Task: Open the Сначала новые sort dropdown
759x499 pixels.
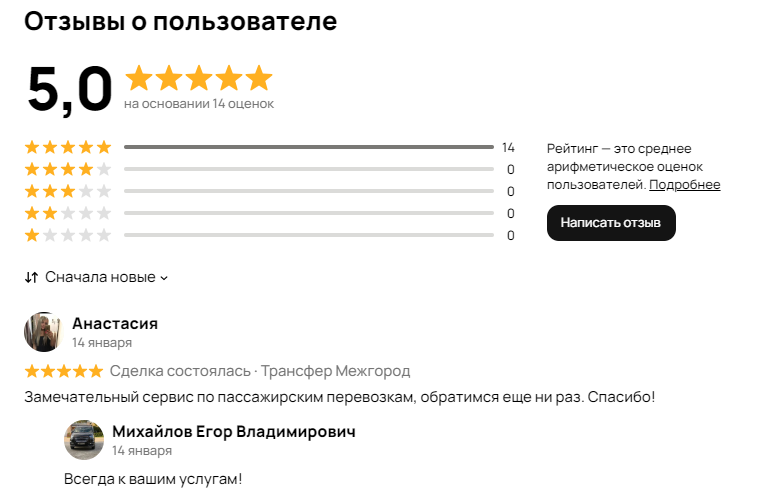Action: coord(96,277)
